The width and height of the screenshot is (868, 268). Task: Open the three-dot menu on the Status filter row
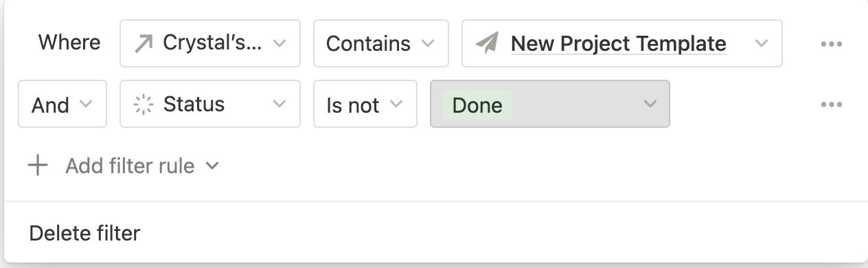[x=832, y=104]
